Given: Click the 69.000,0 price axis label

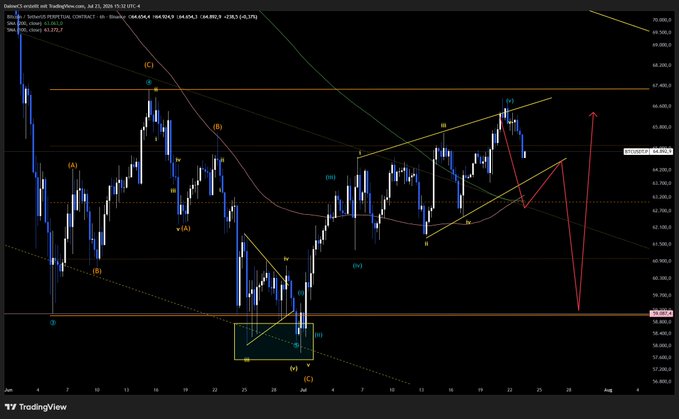Looking at the screenshot, I should click(x=662, y=45).
